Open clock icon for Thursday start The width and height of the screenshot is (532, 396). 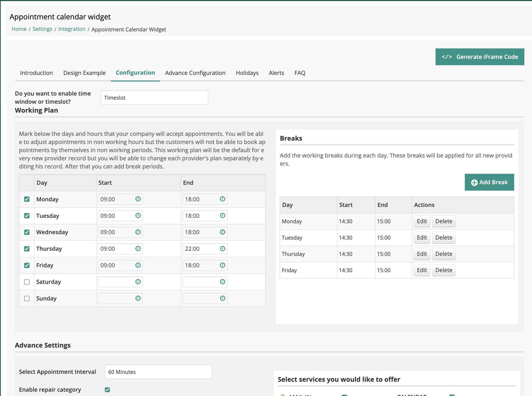[138, 249]
